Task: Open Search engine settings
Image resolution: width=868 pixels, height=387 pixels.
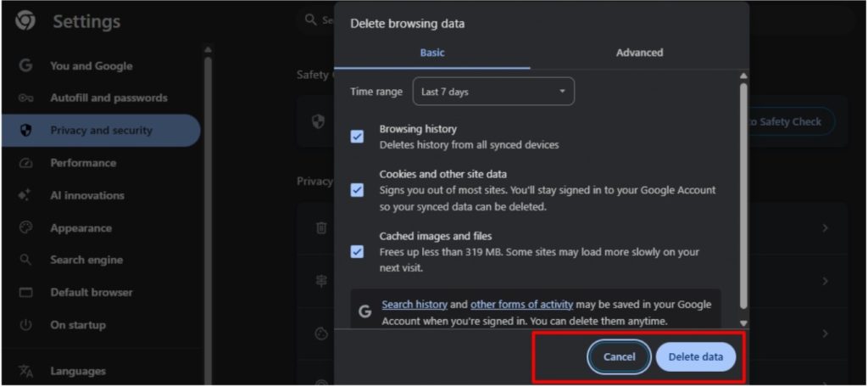Action: pos(102,260)
